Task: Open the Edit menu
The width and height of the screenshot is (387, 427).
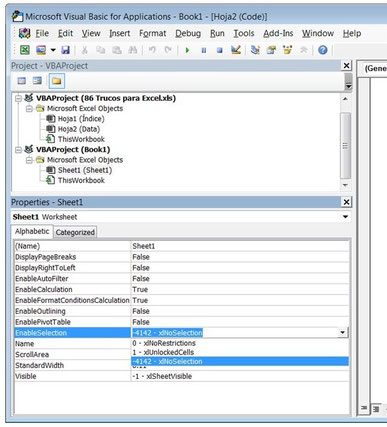Action: tap(65, 33)
